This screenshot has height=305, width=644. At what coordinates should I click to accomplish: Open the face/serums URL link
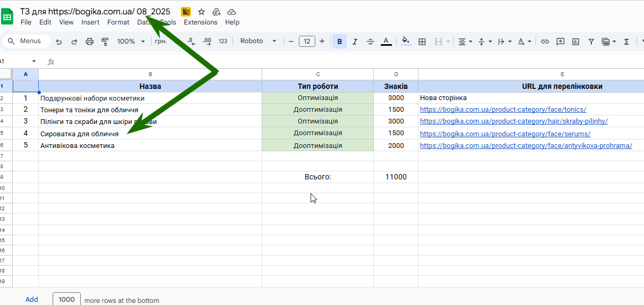click(505, 134)
